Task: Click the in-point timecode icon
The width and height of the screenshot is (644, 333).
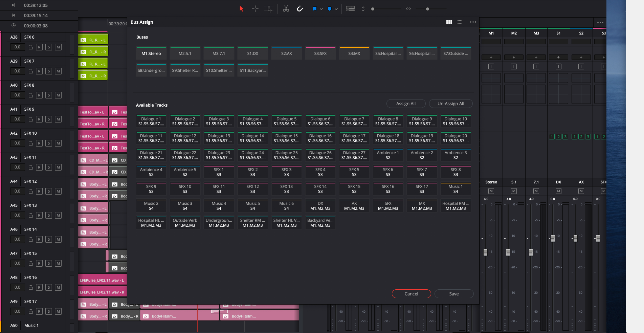Action: (x=14, y=5)
